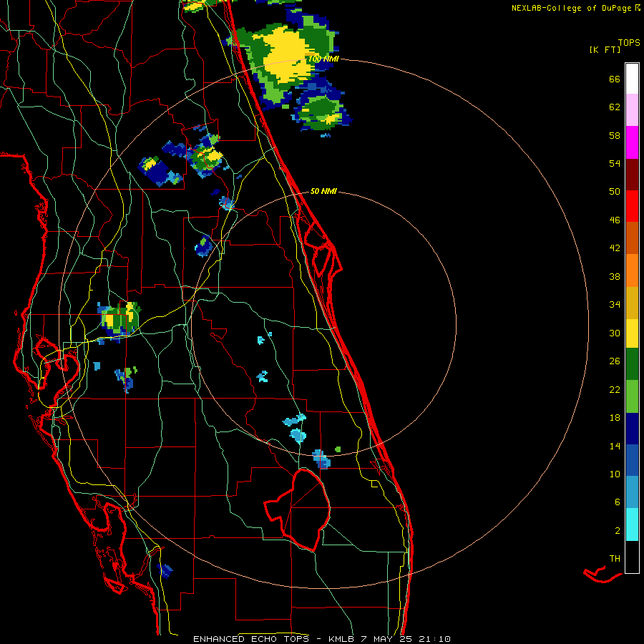This screenshot has width=644, height=644.
Task: Pick the orange 42 kft legend swatch
Action: point(632,270)
